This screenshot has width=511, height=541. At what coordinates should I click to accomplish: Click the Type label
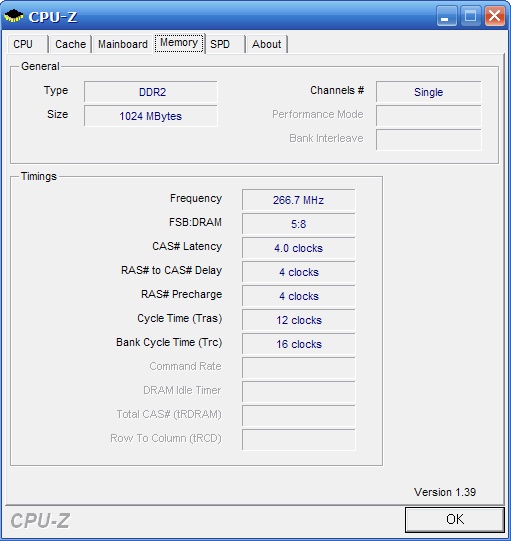tap(56, 90)
